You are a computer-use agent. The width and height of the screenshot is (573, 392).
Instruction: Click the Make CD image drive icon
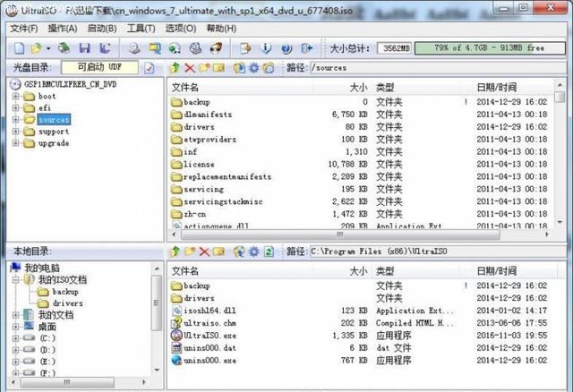134,47
